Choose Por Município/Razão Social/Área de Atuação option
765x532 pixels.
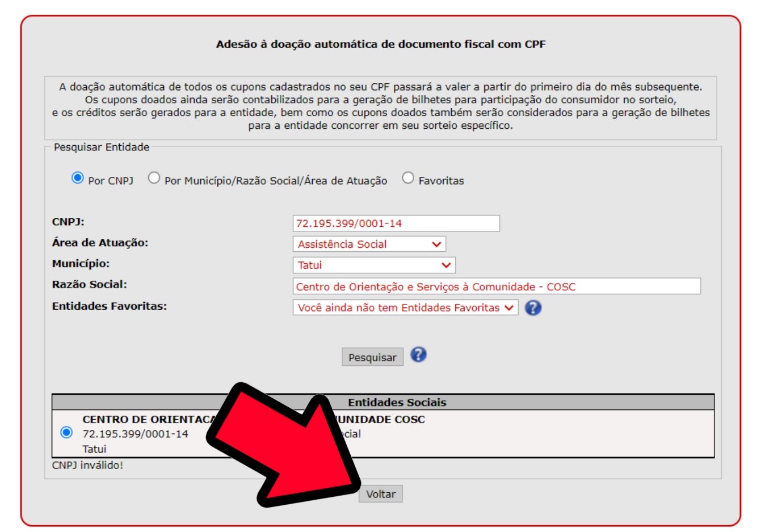coord(154,178)
